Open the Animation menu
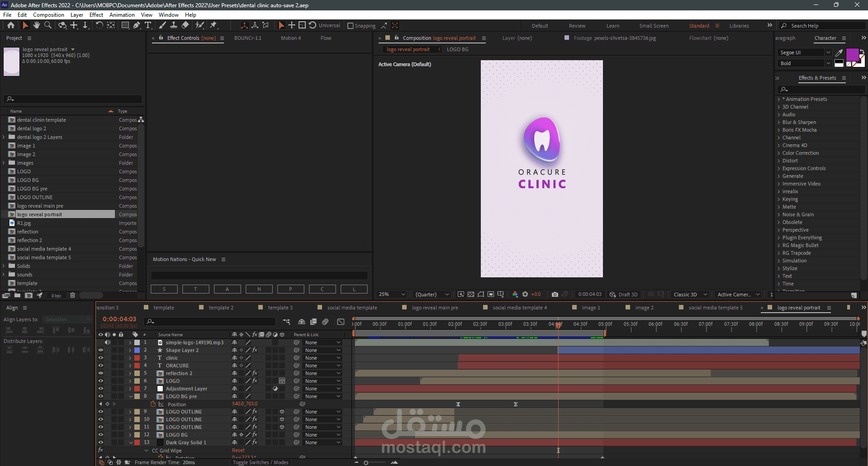 tap(122, 15)
